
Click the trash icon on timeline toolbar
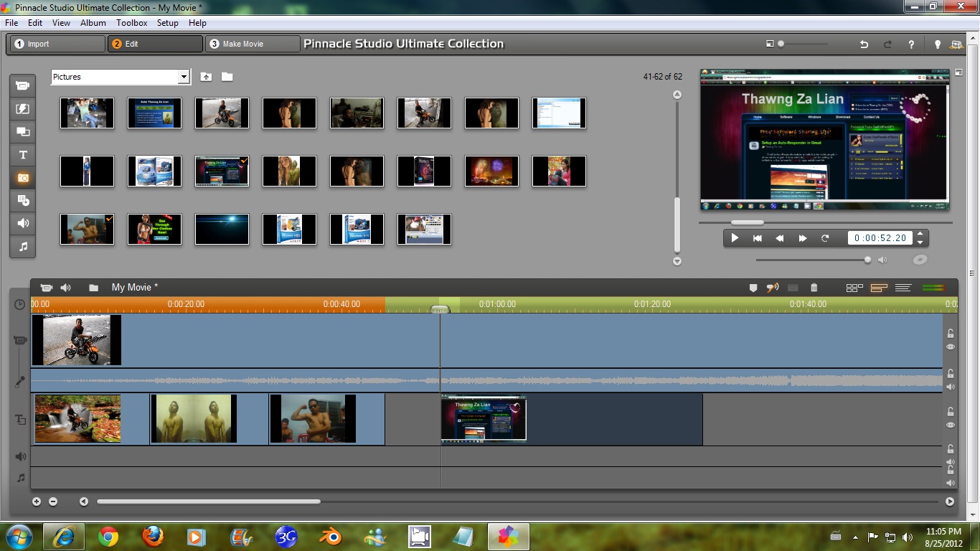click(x=814, y=287)
